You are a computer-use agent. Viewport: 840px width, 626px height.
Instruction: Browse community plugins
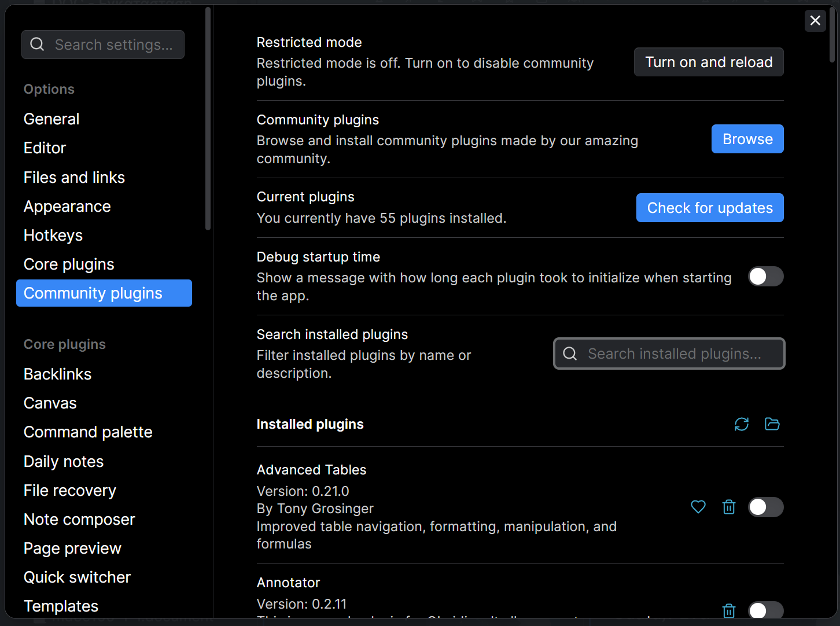[747, 139]
